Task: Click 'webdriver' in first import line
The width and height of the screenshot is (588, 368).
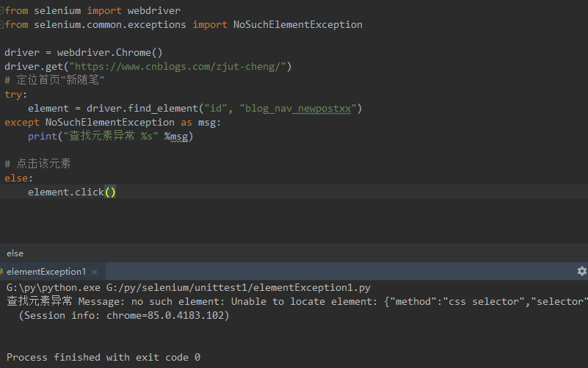Action: [x=153, y=11]
